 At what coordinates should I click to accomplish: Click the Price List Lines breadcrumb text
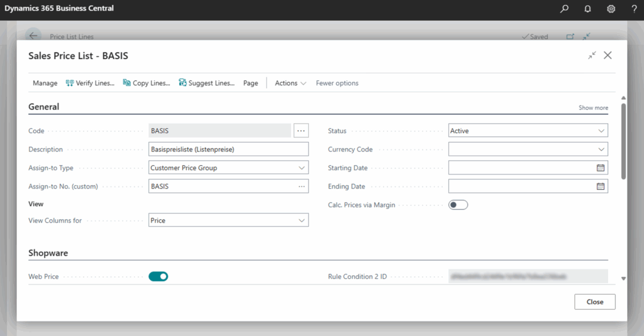[72, 36]
